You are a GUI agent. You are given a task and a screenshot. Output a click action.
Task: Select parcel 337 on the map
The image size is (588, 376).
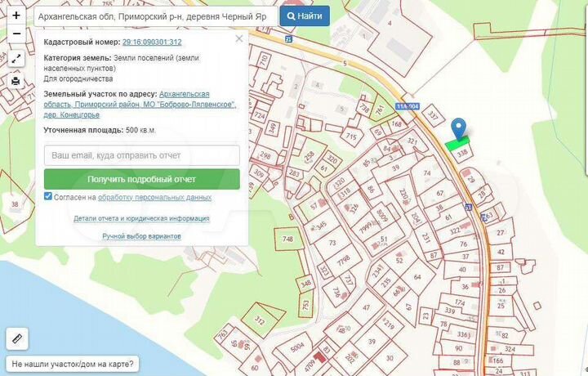(433, 115)
